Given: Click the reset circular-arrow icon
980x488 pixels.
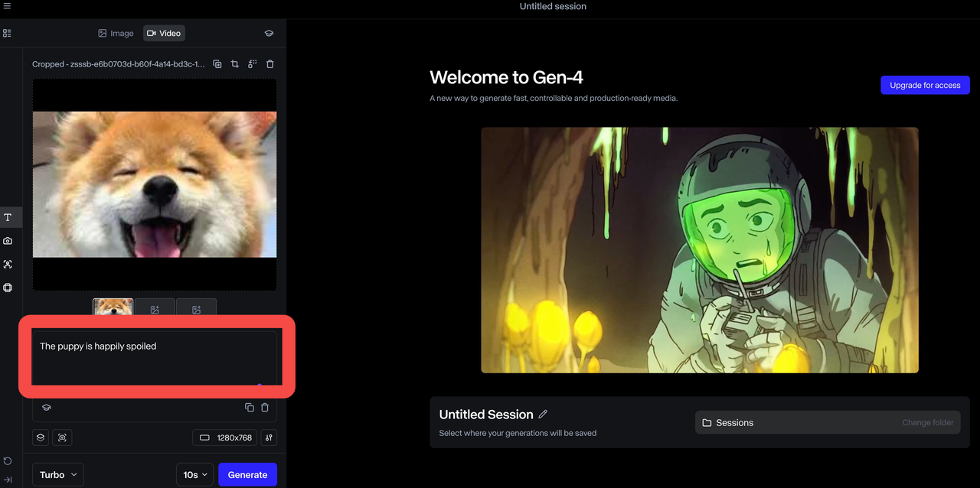Looking at the screenshot, I should [x=8, y=461].
